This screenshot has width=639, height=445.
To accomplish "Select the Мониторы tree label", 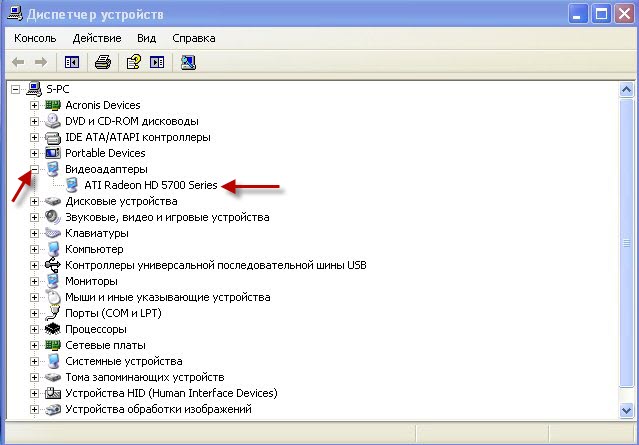I will click(x=91, y=281).
